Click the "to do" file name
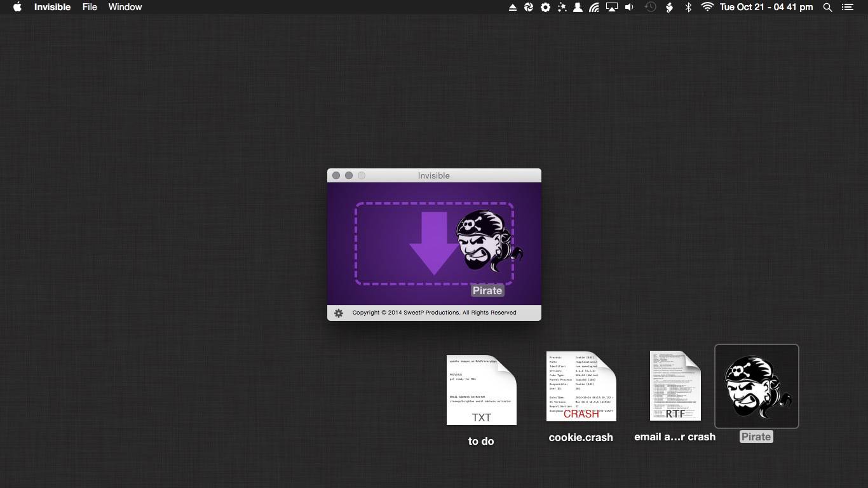868x488 pixels. [x=481, y=441]
